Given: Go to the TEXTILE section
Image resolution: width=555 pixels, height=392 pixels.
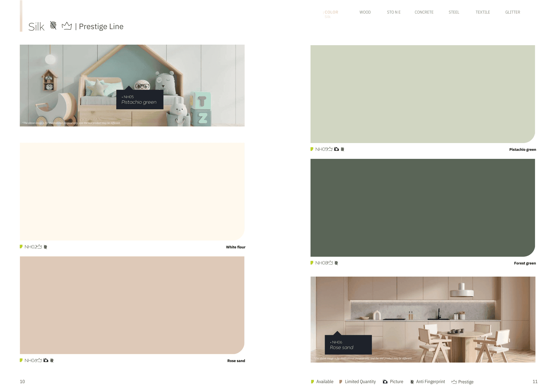Looking at the screenshot, I should [x=483, y=12].
